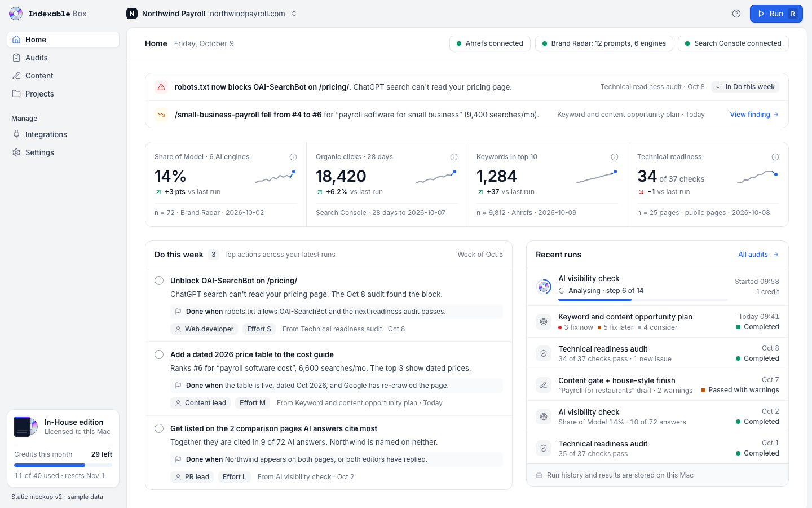The image size is (812, 508).
Task: Click the Northwind Payroll N badge
Action: coord(132,14)
